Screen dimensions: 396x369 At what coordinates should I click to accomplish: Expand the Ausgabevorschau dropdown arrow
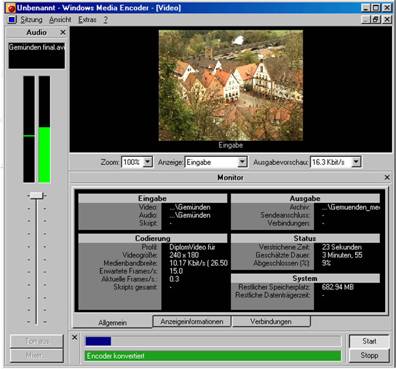[356, 162]
